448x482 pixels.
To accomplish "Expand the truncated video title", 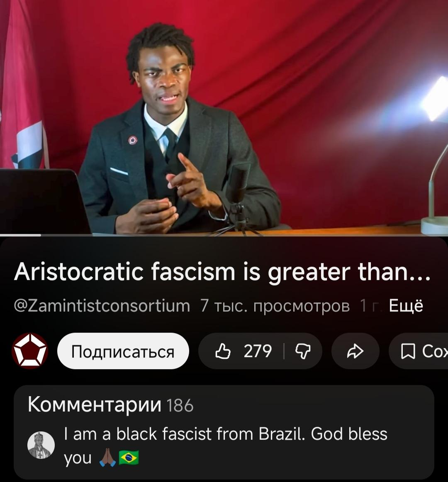I will [222, 272].
